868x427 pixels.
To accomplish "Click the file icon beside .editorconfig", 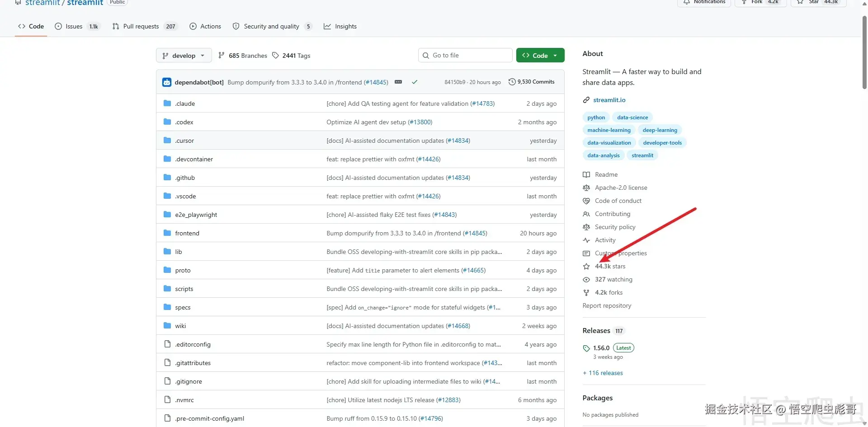I will [x=167, y=344].
